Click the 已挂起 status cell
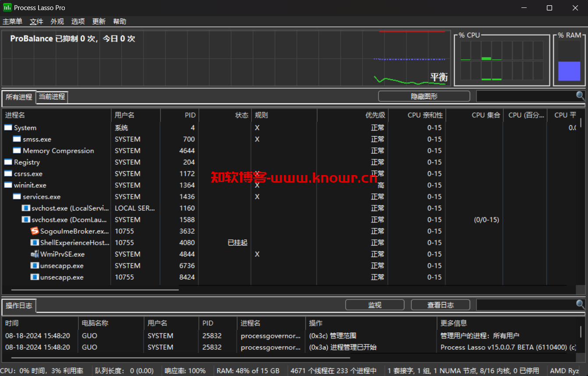 coord(237,242)
